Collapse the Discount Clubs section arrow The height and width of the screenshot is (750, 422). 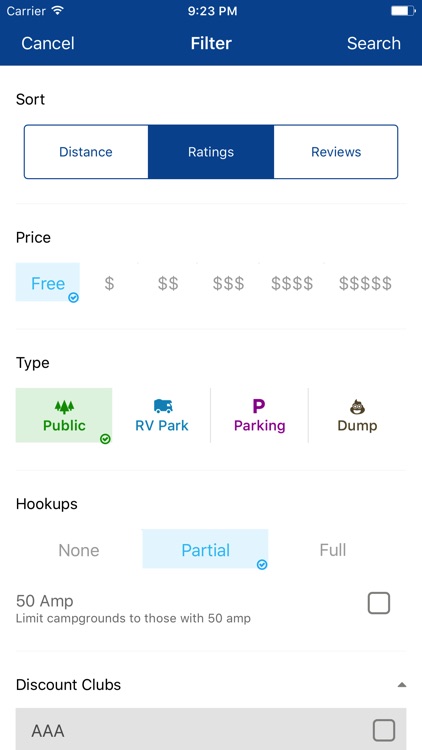(402, 685)
